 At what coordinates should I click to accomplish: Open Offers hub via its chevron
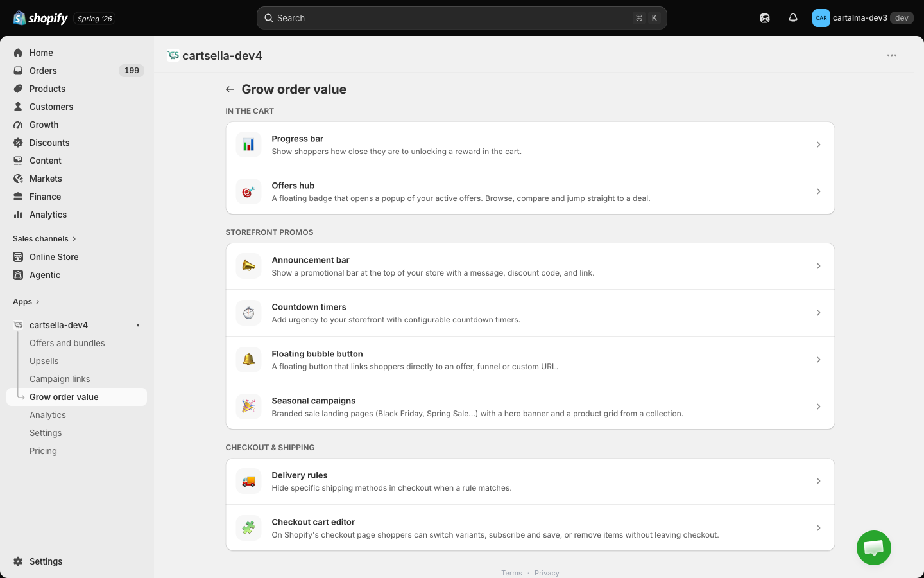coord(818,191)
